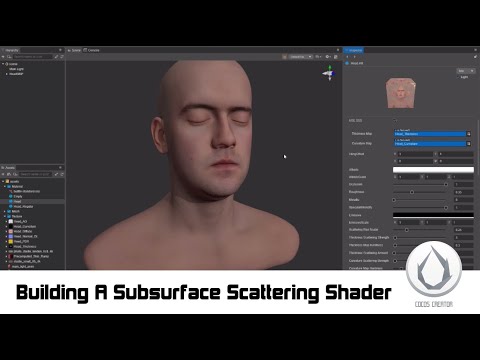The width and height of the screenshot is (480, 360).
Task: Click the Hierarchy search field
Action: pyautogui.click(x=32, y=57)
